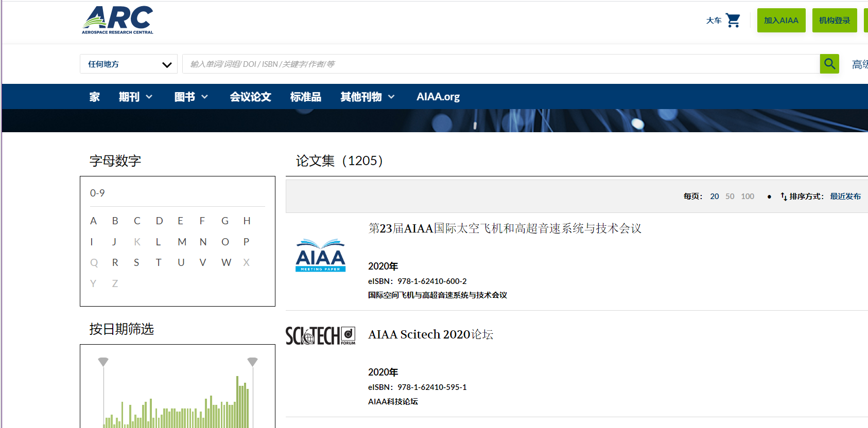Click the 加入AIAA button

tap(781, 21)
